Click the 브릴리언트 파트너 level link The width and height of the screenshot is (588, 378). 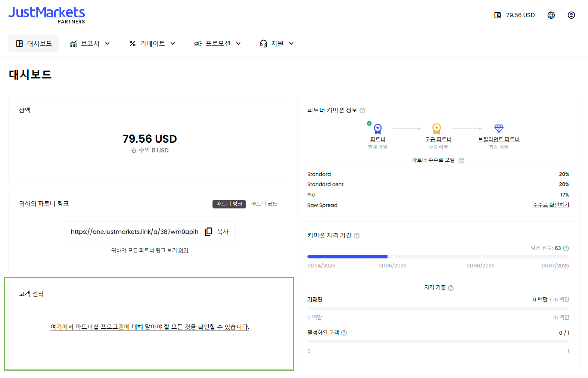click(x=499, y=140)
